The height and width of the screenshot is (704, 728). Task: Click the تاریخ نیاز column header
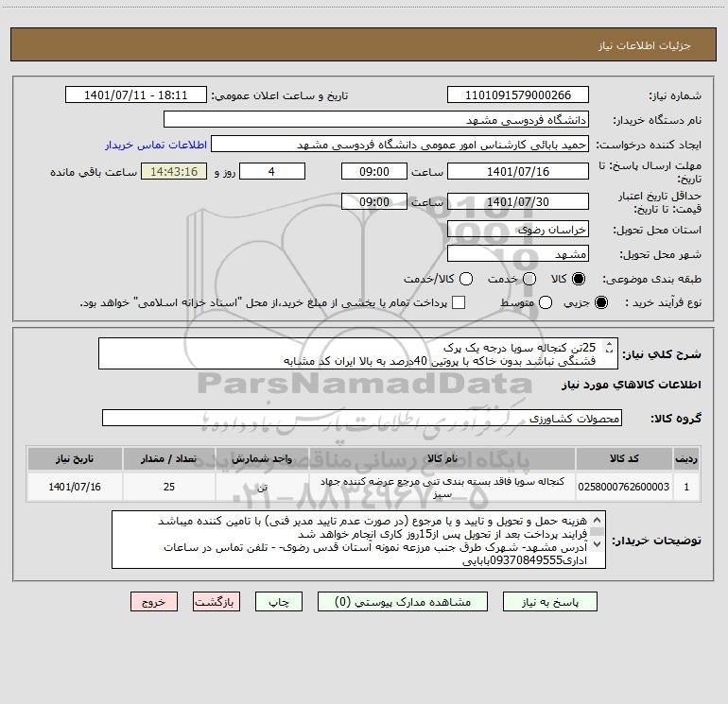[x=75, y=458]
